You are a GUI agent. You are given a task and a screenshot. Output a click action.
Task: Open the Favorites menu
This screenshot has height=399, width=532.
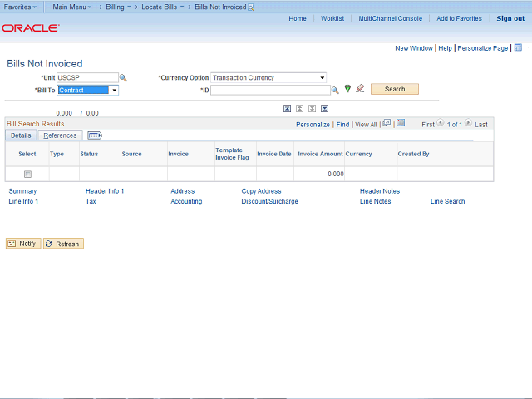point(20,7)
